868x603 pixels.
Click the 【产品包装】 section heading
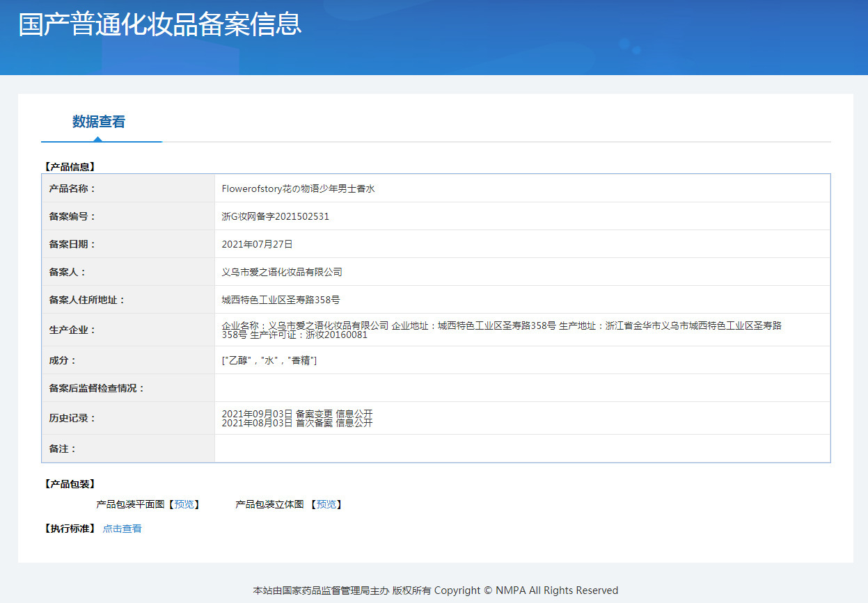click(x=69, y=484)
